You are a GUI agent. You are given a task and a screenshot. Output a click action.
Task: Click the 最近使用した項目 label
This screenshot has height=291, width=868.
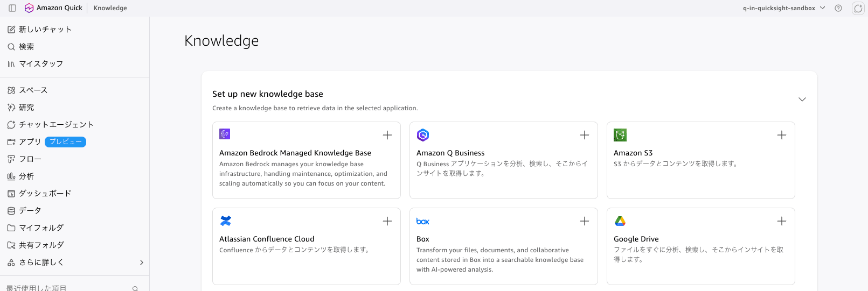[x=36, y=288]
